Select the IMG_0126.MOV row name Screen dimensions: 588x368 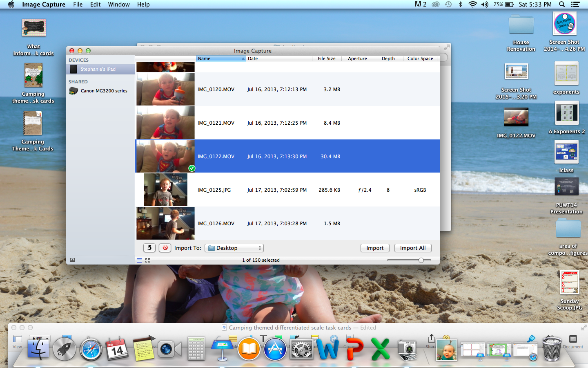coord(216,224)
